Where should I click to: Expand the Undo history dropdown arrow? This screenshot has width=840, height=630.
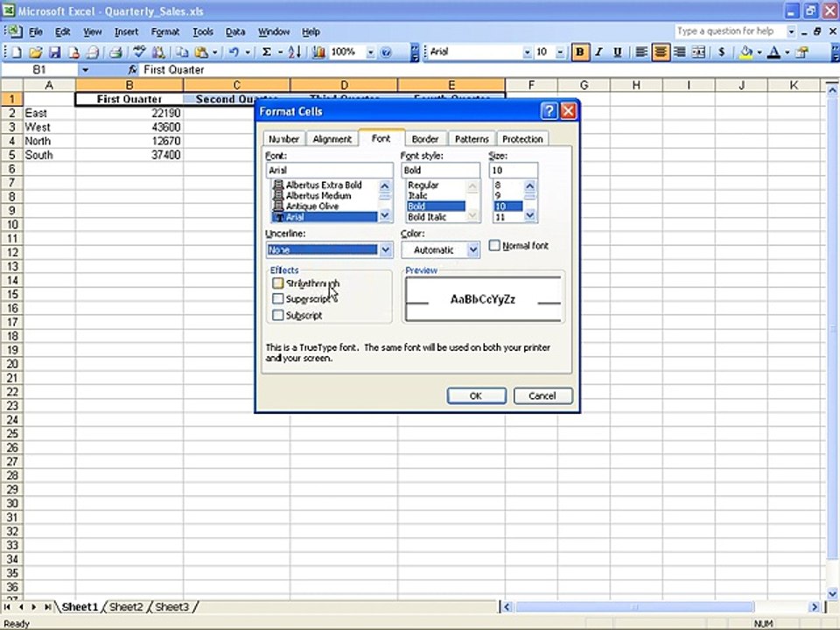coord(248,52)
